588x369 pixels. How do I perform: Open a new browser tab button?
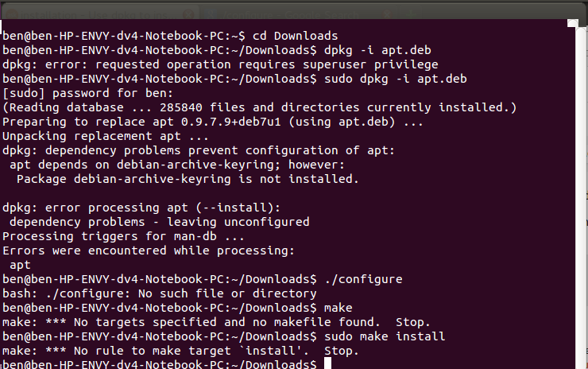pyautogui.click(x=411, y=14)
